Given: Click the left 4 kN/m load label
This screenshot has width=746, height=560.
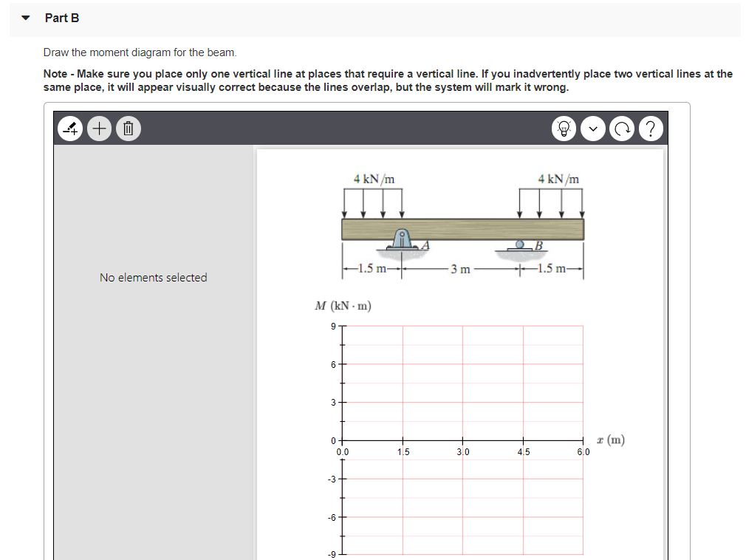Looking at the screenshot, I should coord(374,180).
